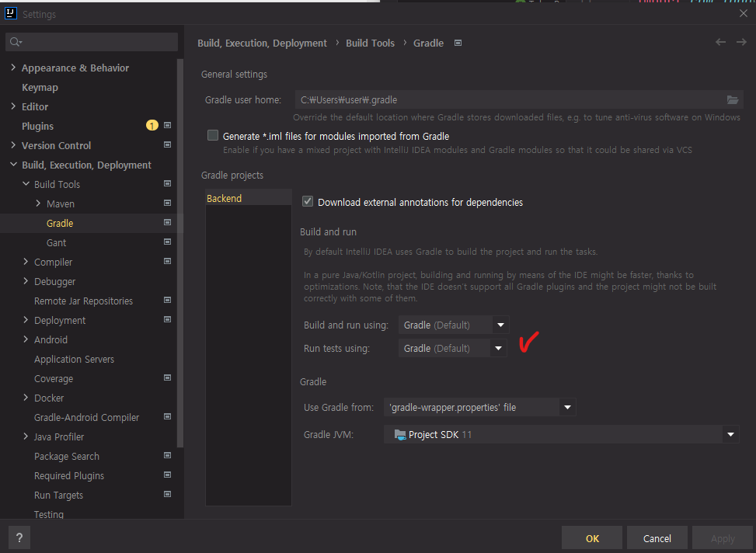The image size is (756, 553).
Task: Select Backend in Gradle projects list
Action: coord(249,198)
